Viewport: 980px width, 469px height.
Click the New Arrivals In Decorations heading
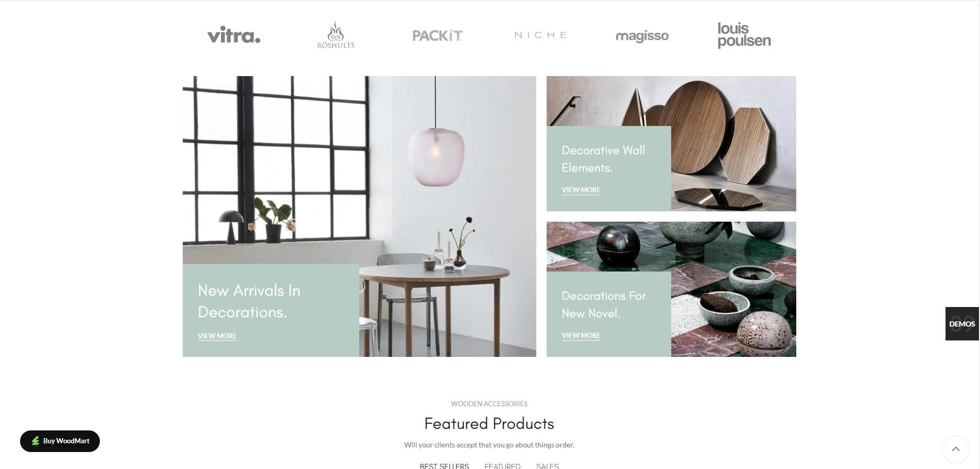click(x=249, y=301)
